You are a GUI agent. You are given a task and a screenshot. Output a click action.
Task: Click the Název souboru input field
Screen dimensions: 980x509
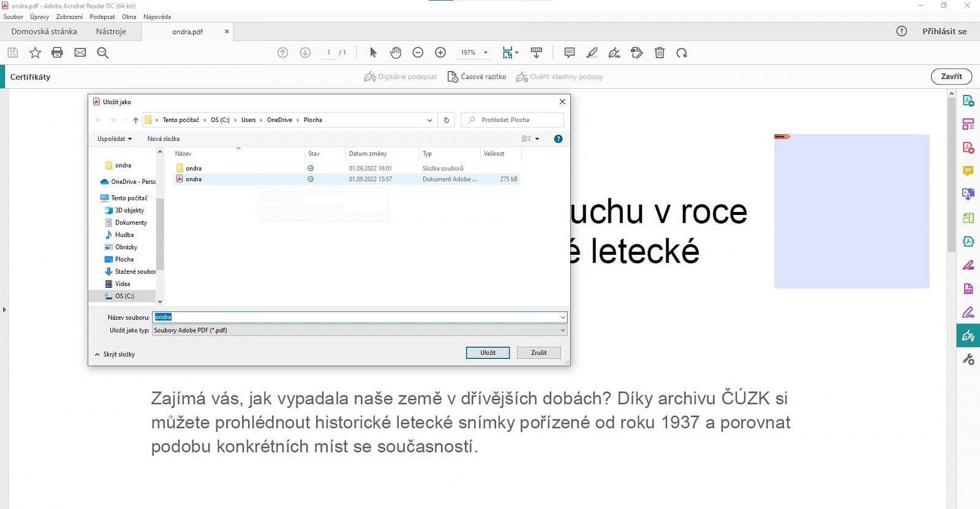click(x=360, y=317)
